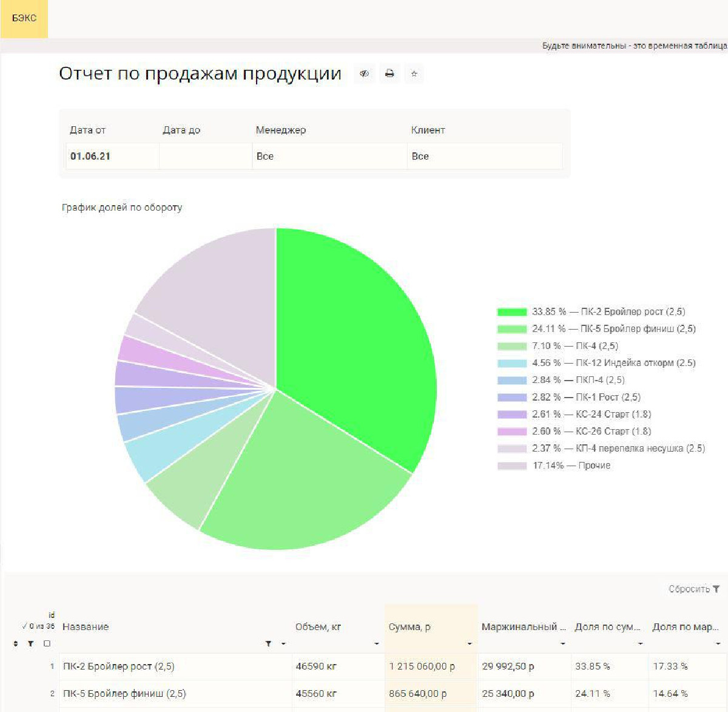Viewport: 728px width, 712px height.
Task: Add report to favorites with star icon
Action: click(414, 73)
